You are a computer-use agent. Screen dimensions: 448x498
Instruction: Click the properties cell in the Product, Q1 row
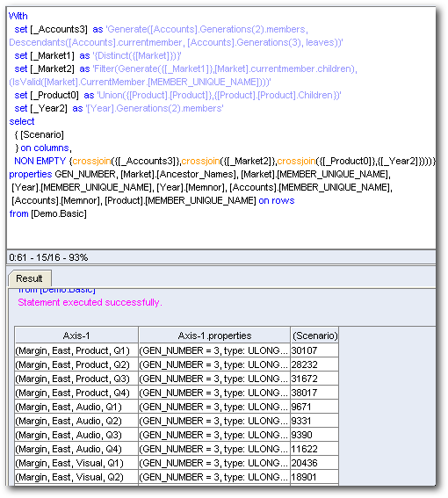(x=214, y=350)
